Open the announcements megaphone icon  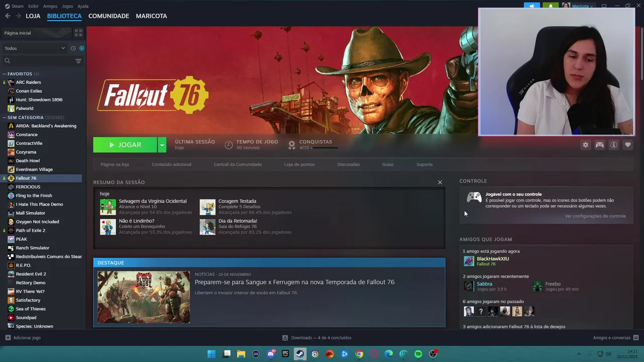(532, 6)
